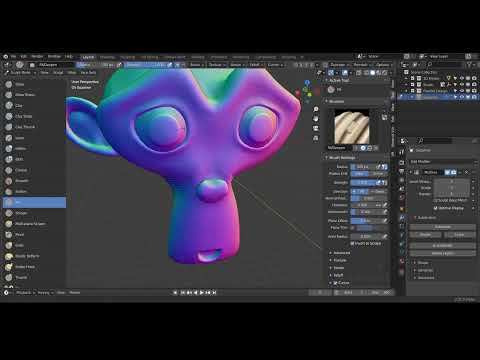Toggle strength pressure sensitivity pen icon
Screen dimensions: 480x360
[379, 183]
